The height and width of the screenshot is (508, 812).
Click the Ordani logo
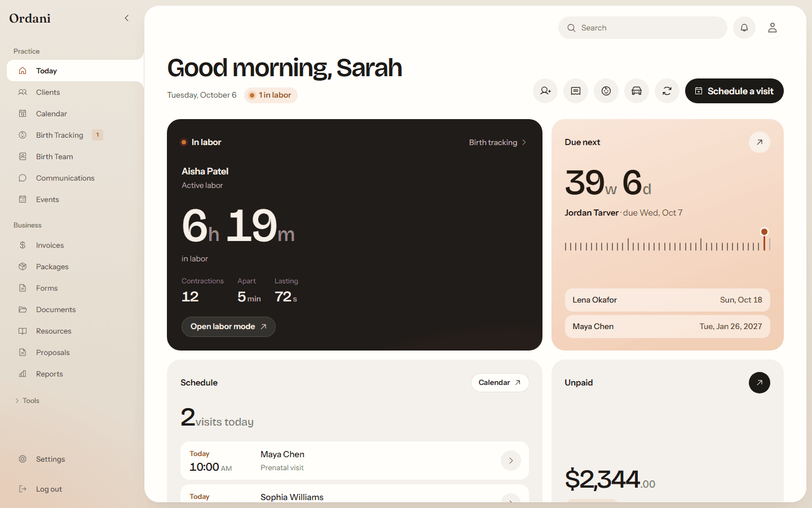[x=30, y=18]
